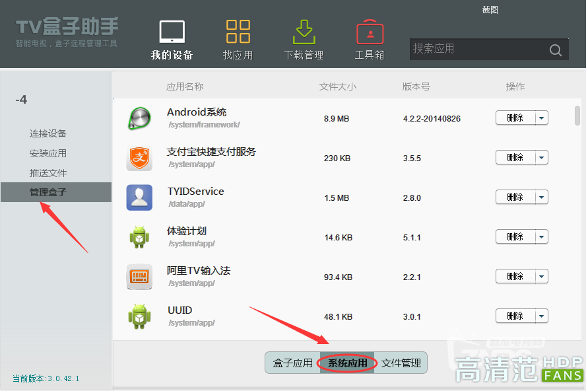
Task: Click the TYIDService app icon
Action: pos(139,197)
